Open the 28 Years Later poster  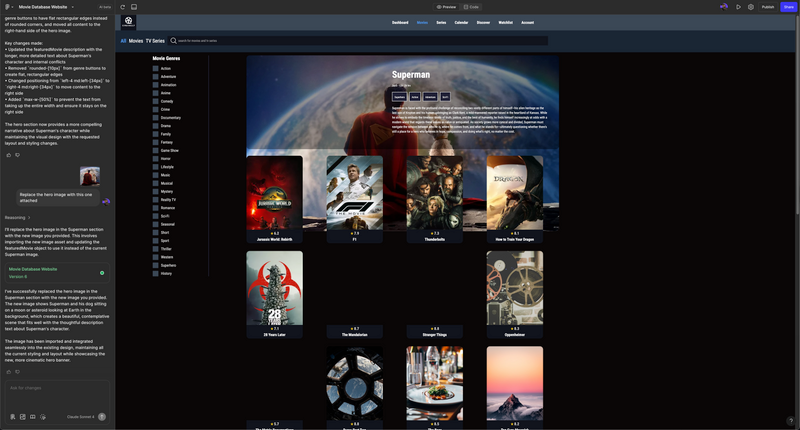(x=274, y=288)
